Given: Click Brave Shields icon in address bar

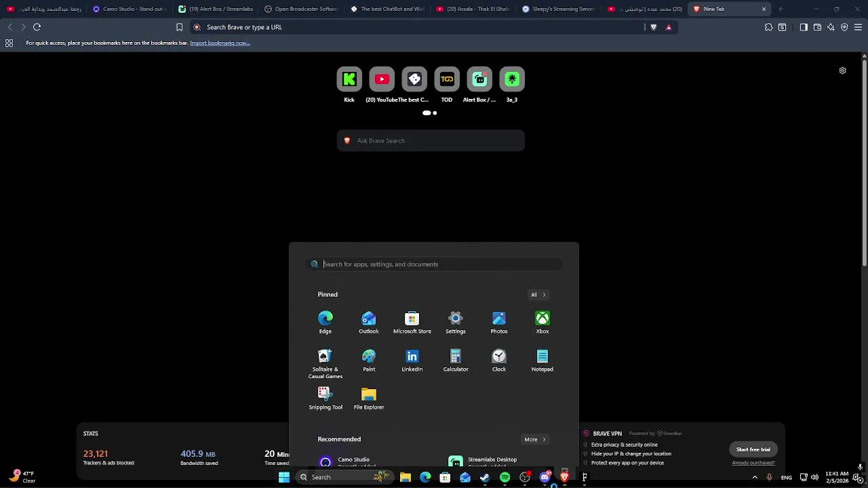Looking at the screenshot, I should click(x=654, y=27).
